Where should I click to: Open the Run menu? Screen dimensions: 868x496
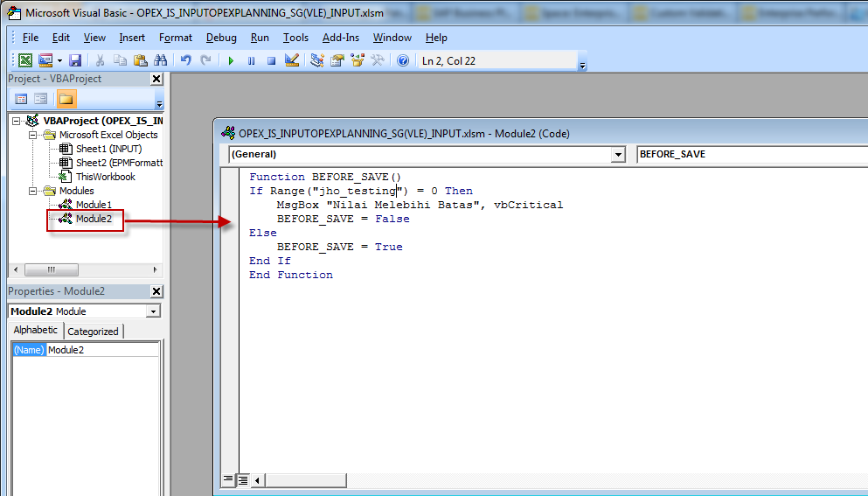click(x=260, y=38)
